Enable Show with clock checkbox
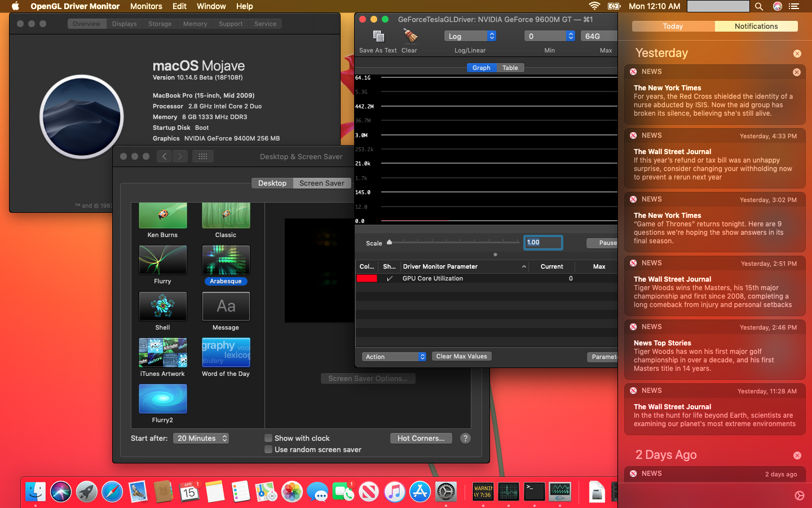This screenshot has height=508, width=812. click(x=268, y=438)
